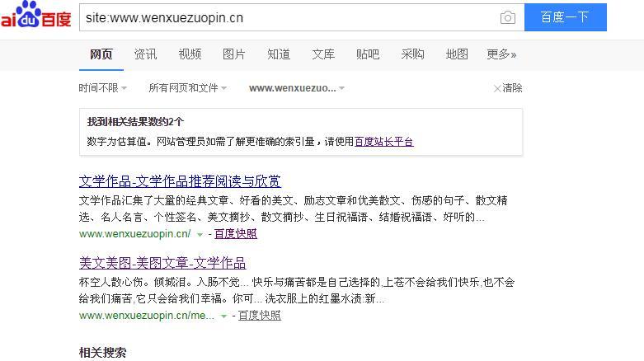
Task: Click the 相关搜索 heading
Action: pos(103,353)
